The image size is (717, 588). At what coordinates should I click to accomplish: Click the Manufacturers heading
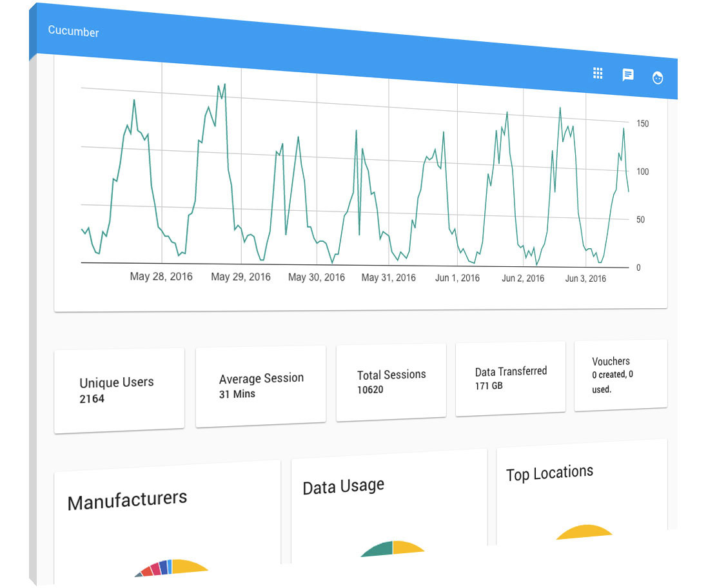[127, 500]
